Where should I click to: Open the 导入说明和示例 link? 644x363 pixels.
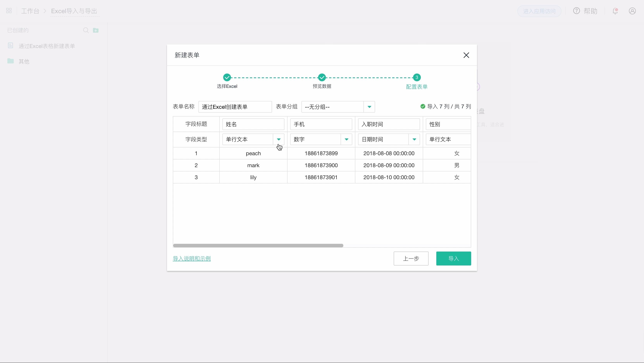tap(192, 259)
